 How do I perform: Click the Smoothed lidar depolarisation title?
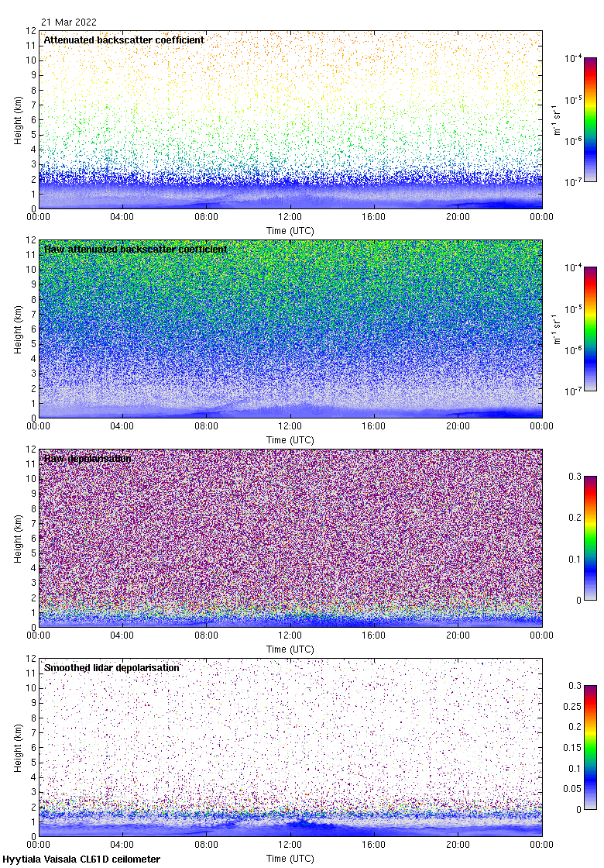112,667
